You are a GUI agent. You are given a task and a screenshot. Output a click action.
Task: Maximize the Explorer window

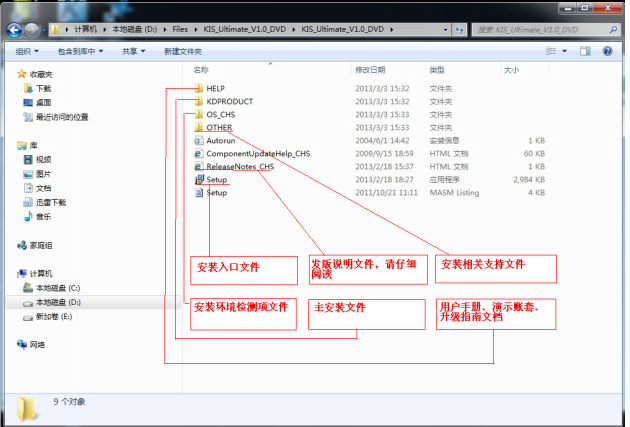(x=585, y=8)
